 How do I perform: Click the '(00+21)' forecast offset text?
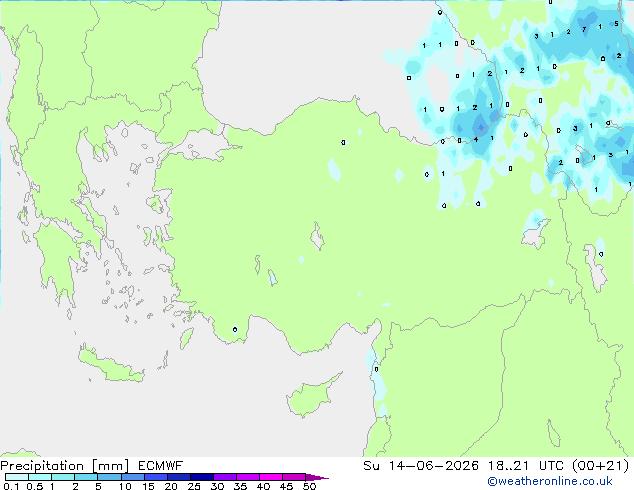(601, 466)
